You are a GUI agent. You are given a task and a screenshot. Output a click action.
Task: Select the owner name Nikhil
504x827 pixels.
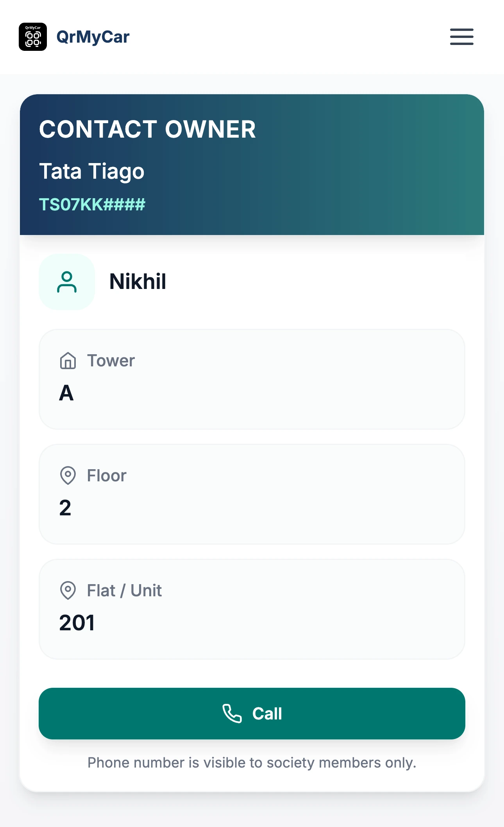[138, 282]
